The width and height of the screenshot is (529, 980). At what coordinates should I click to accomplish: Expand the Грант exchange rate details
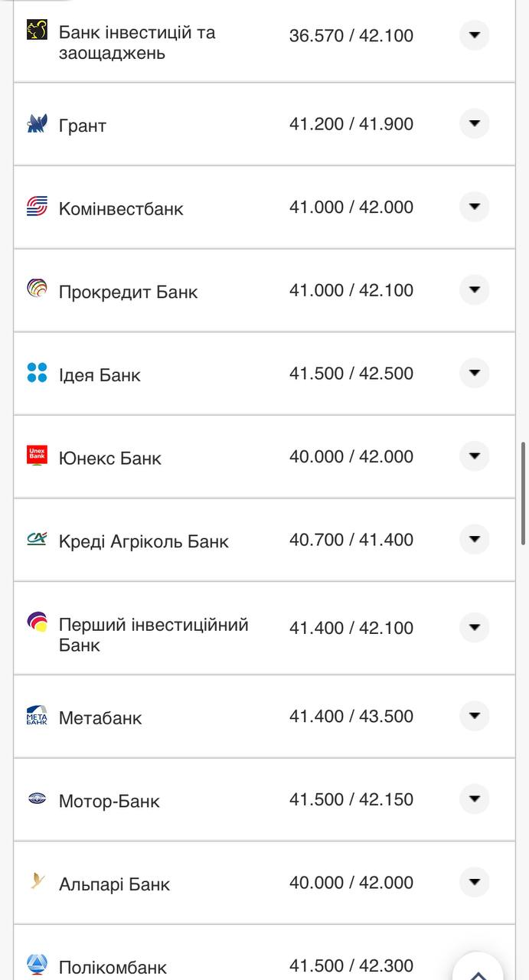point(474,123)
